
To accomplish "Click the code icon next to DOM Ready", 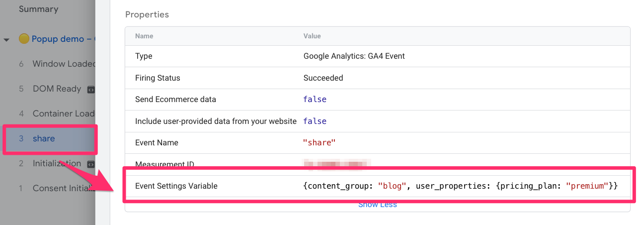I will point(91,90).
